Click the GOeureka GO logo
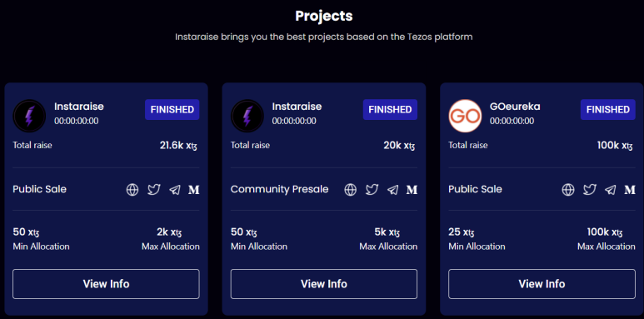Image resolution: width=644 pixels, height=319 pixels. tap(465, 116)
